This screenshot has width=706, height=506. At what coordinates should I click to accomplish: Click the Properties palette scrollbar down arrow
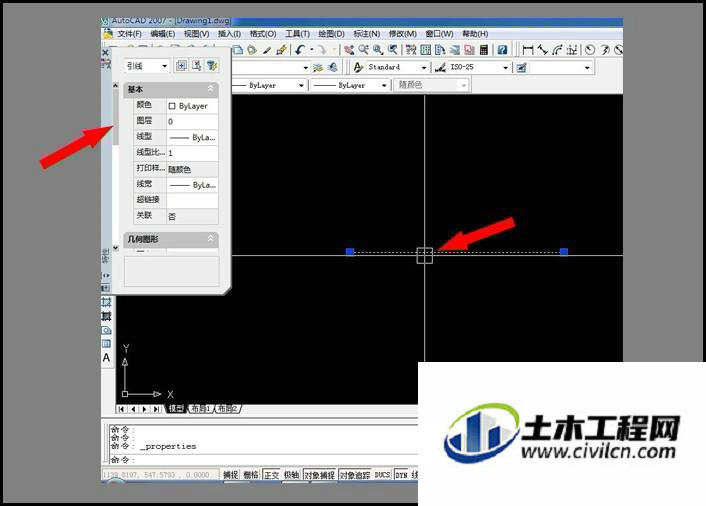coord(116,248)
